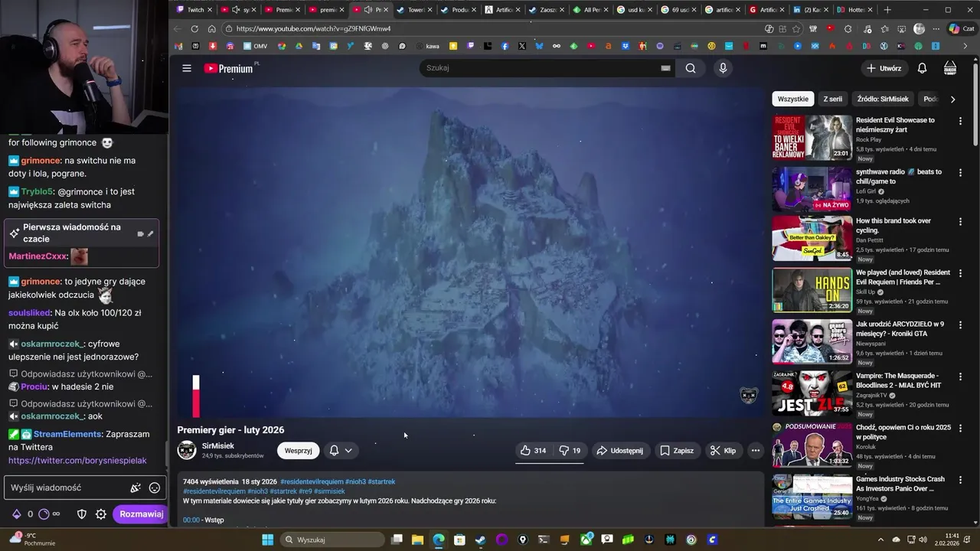The width and height of the screenshot is (980, 551).
Task: Click the Utwórz create button
Action: (x=883, y=68)
